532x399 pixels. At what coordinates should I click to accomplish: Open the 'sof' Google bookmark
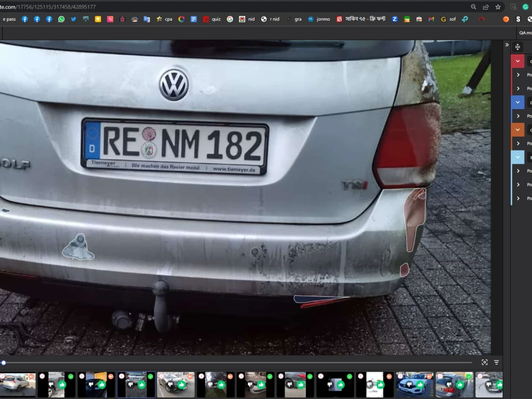[x=448, y=19]
